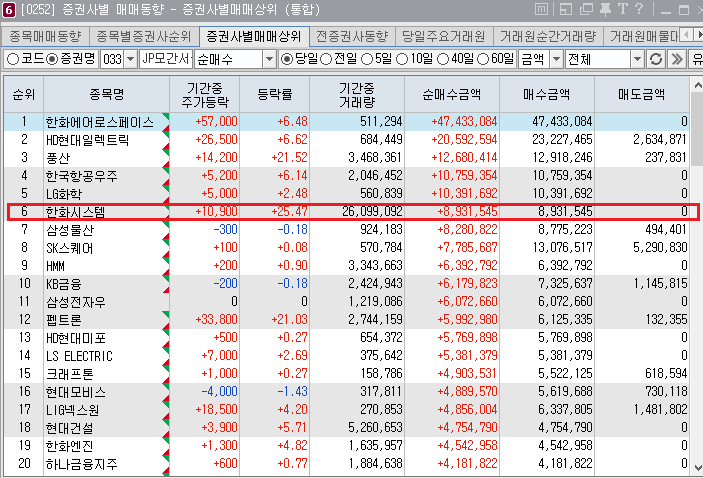The height and width of the screenshot is (478, 703).
Task: Select the 한화시스템 row
Action: 347,211
